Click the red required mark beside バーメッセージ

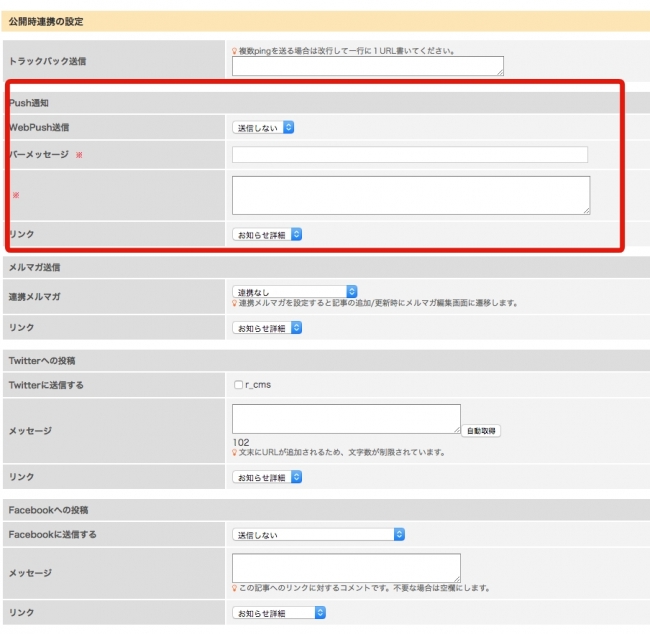[79, 155]
